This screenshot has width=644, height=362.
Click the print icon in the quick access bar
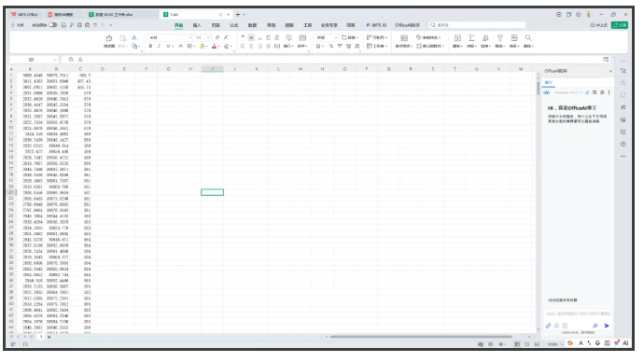[79, 25]
